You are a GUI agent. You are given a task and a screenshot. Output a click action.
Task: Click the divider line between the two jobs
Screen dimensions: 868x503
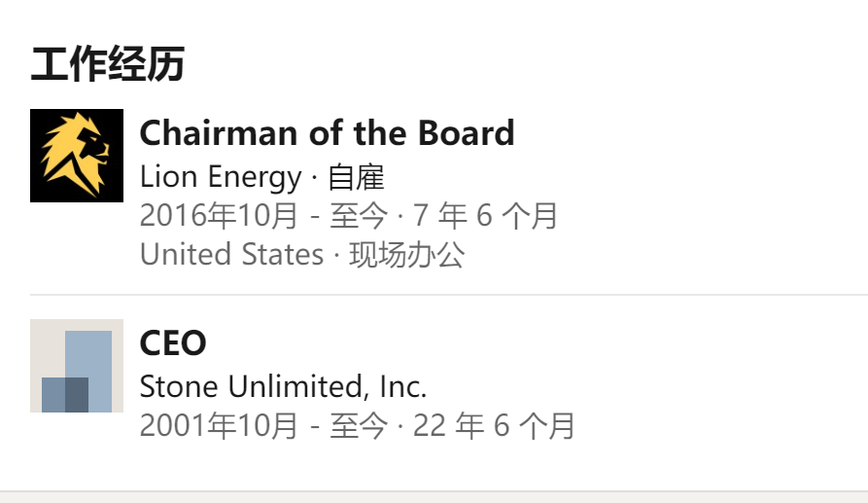(447, 294)
